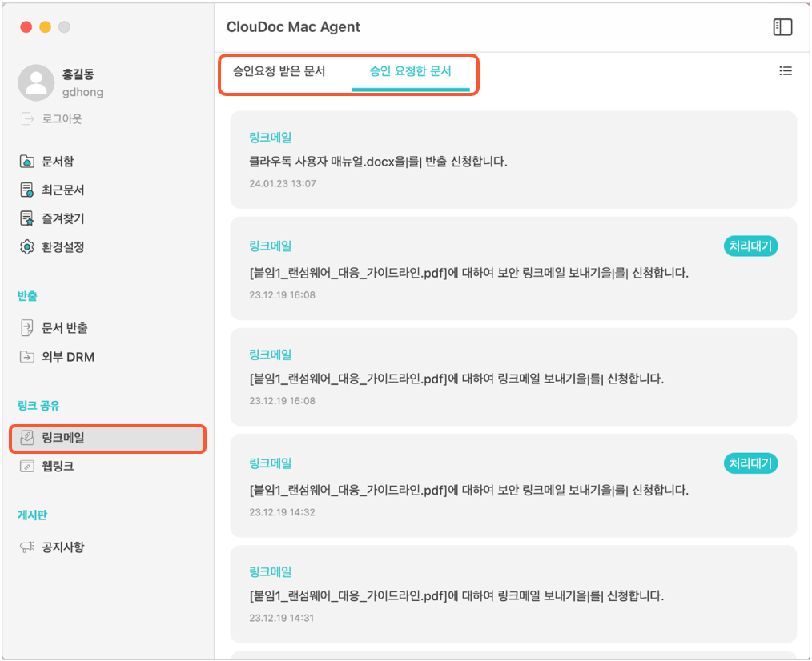Screen dimensions: 812x661
Task: Click timestamp 24.01.23 13:07
Action: click(283, 184)
